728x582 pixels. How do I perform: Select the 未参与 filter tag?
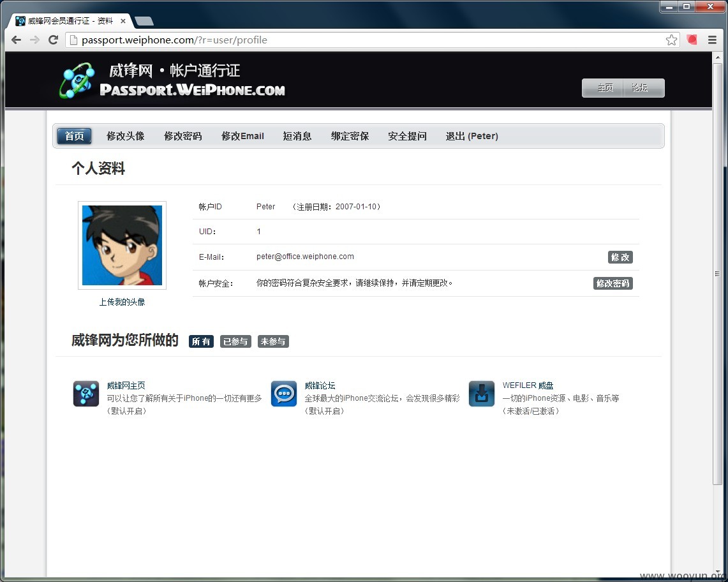273,341
